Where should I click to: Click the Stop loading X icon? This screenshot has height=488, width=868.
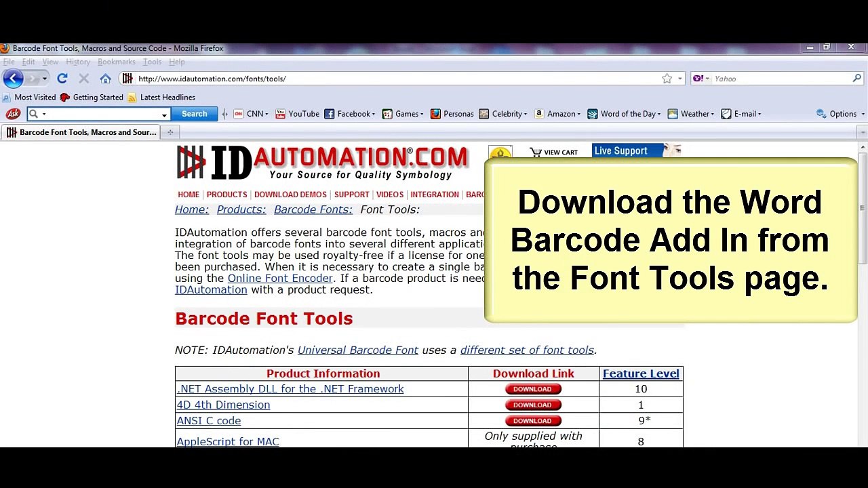(84, 79)
